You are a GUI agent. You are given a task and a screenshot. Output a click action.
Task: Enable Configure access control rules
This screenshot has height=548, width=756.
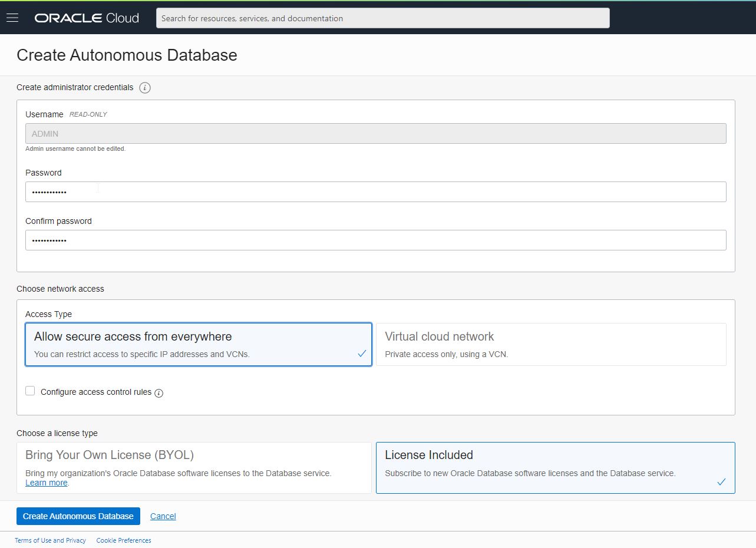(x=30, y=390)
